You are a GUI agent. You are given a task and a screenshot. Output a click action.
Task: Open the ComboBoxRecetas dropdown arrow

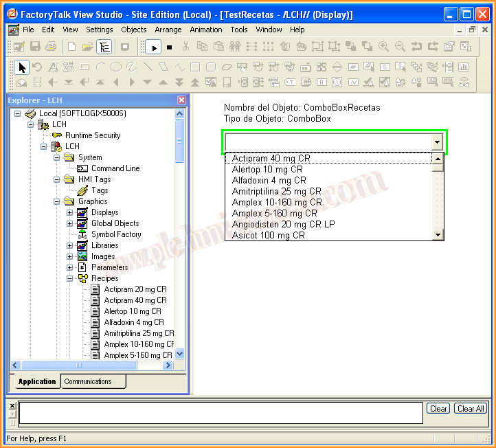(x=438, y=142)
